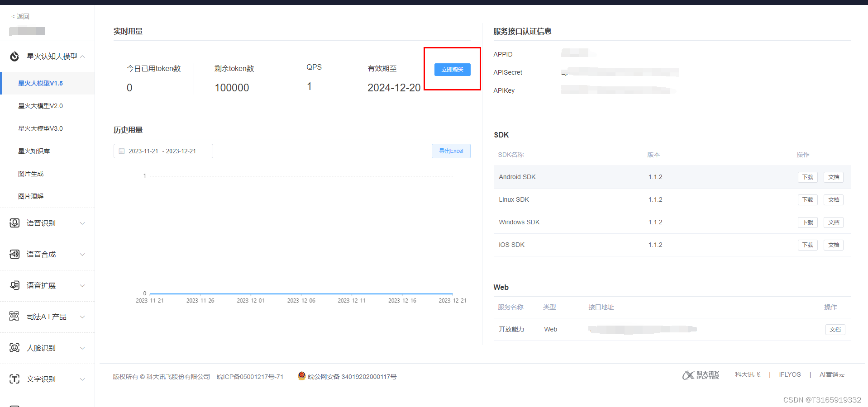The width and height of the screenshot is (868, 407).
Task: Open 文档 for Web 开放能力
Action: pyautogui.click(x=835, y=330)
